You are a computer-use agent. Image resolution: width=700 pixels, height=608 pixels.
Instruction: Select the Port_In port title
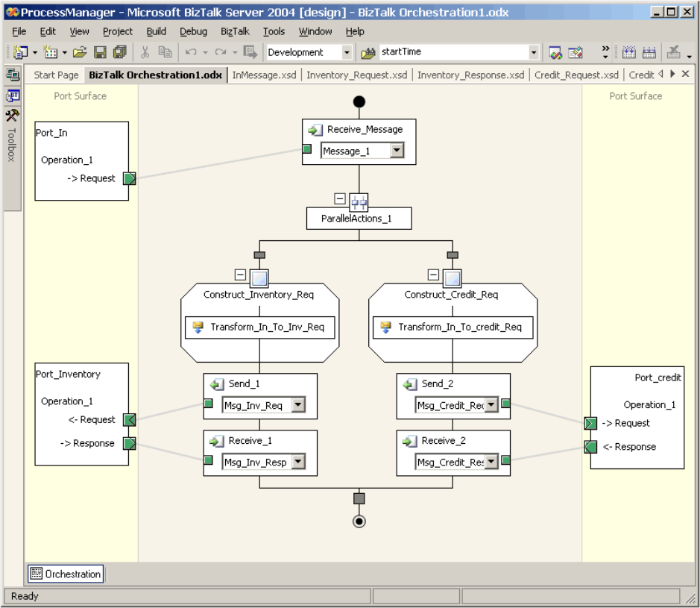click(x=51, y=133)
